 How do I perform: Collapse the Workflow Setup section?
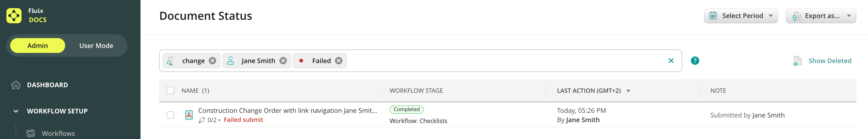coord(16,111)
